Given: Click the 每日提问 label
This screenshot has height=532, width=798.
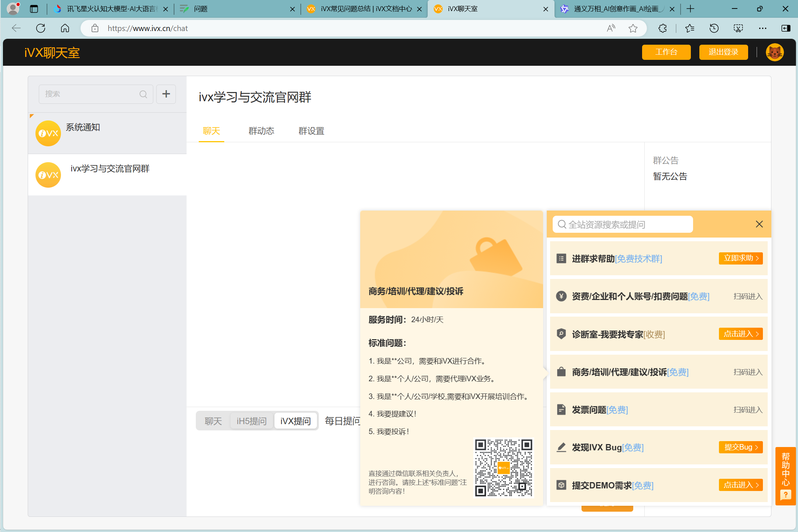Looking at the screenshot, I should 342,421.
